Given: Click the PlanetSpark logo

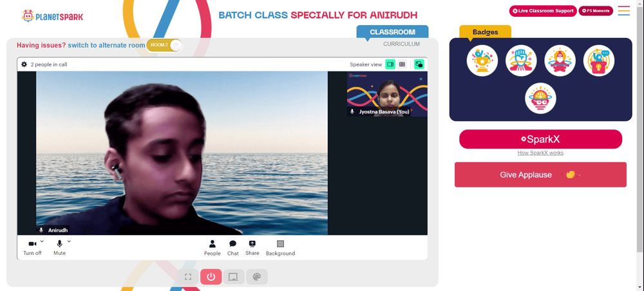Looking at the screenshot, I should (x=52, y=17).
